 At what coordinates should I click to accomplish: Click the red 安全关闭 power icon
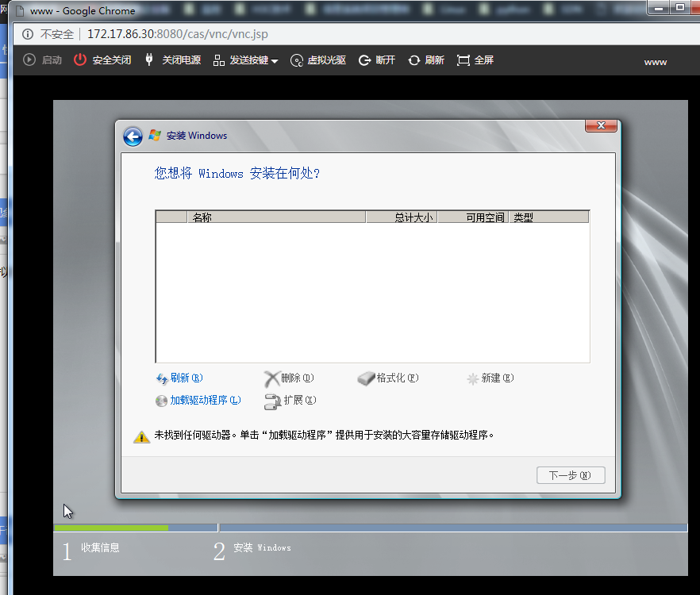pyautogui.click(x=80, y=59)
